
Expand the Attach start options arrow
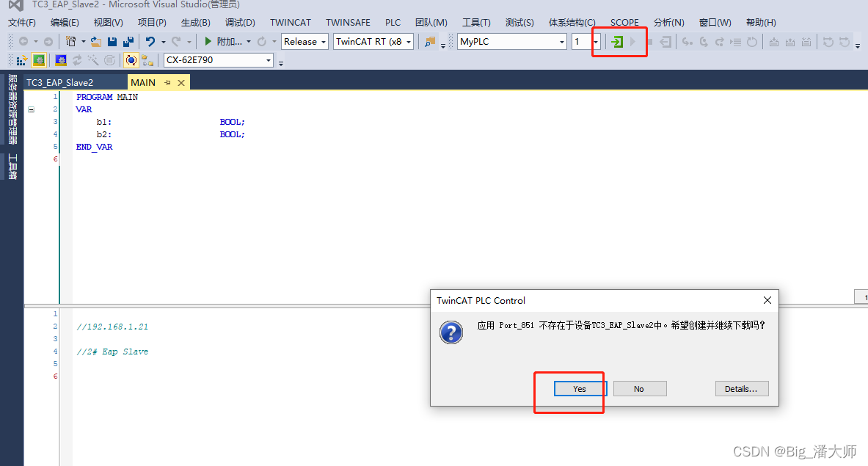pyautogui.click(x=249, y=42)
